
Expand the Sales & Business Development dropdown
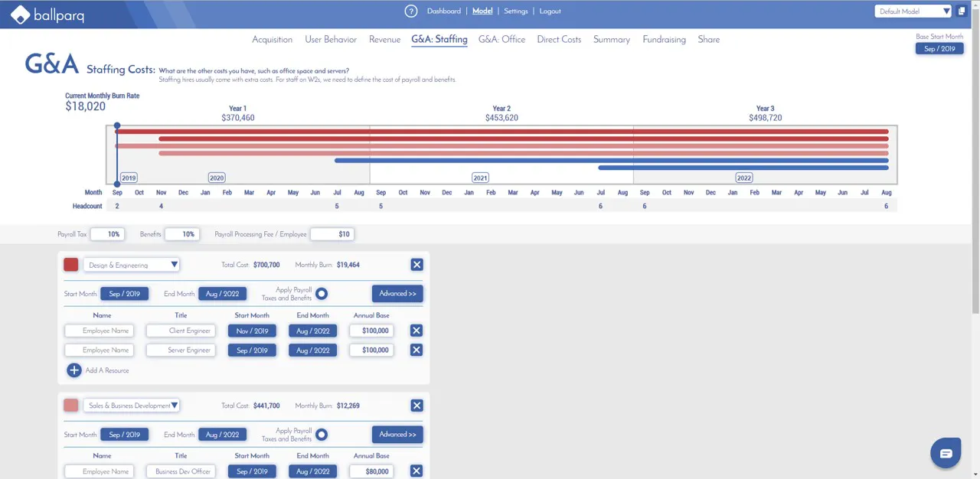(x=131, y=406)
